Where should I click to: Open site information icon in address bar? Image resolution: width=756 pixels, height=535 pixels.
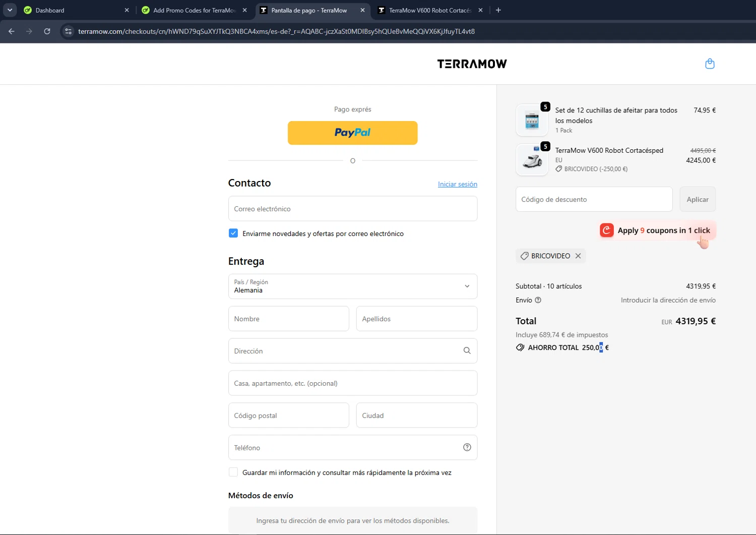coord(69,31)
